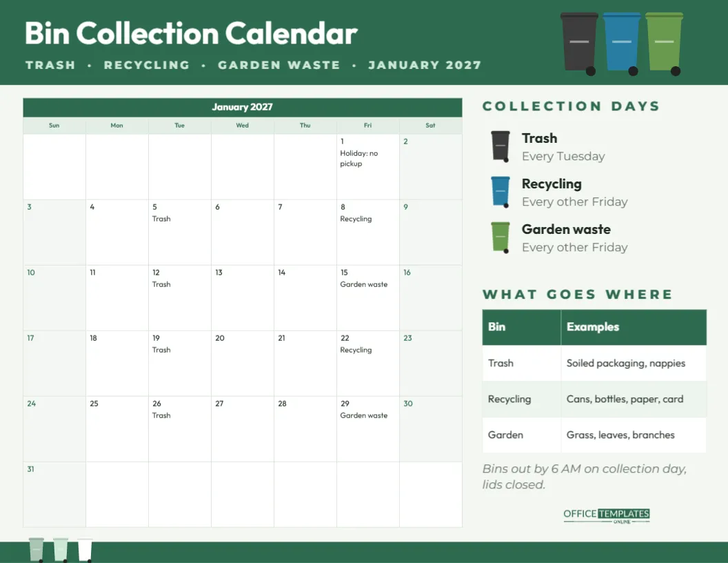
Task: Click the black trash bin header icon
Action: 579,43
